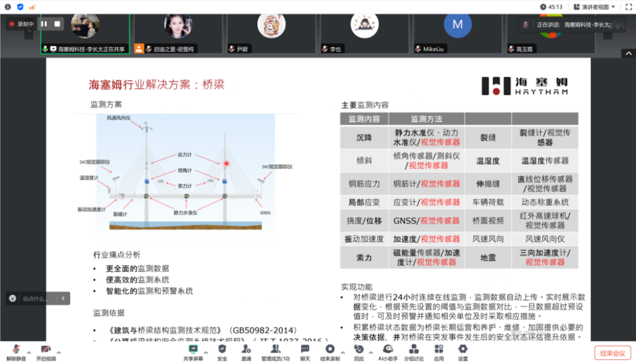Click the 车辆荷载 table cell
This screenshot has width=636, height=364.
coord(488,202)
